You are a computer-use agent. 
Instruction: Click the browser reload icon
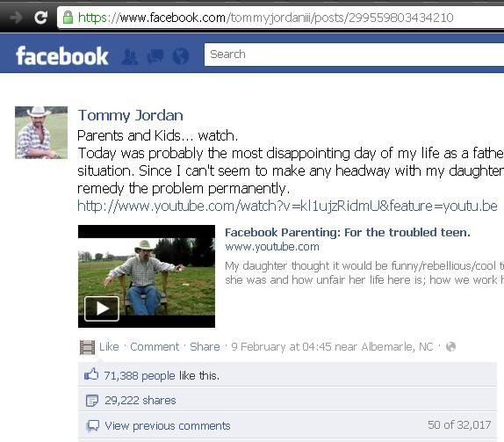point(41,18)
